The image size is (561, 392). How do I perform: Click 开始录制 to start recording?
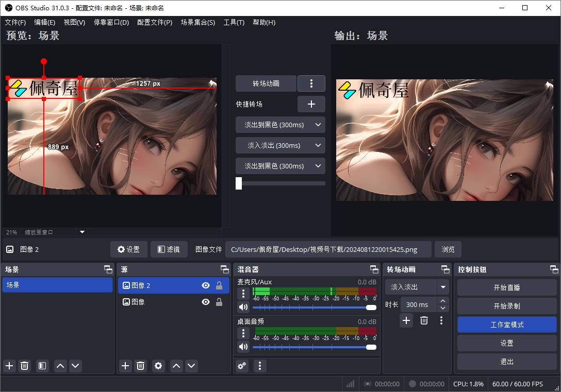click(507, 306)
